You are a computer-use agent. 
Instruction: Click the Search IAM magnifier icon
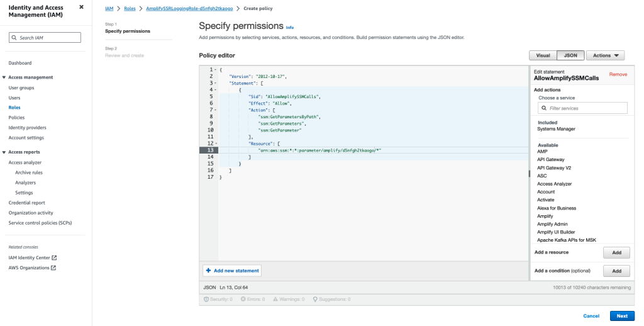tap(15, 38)
